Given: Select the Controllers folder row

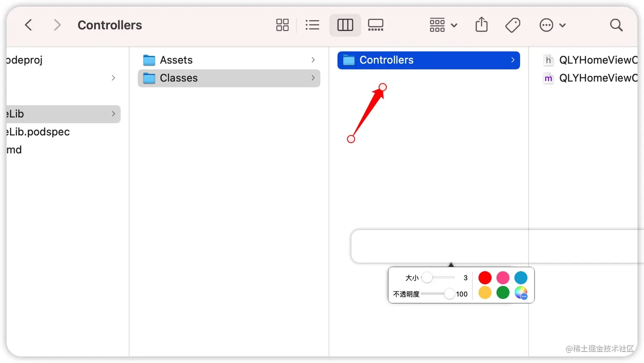Looking at the screenshot, I should coord(428,60).
